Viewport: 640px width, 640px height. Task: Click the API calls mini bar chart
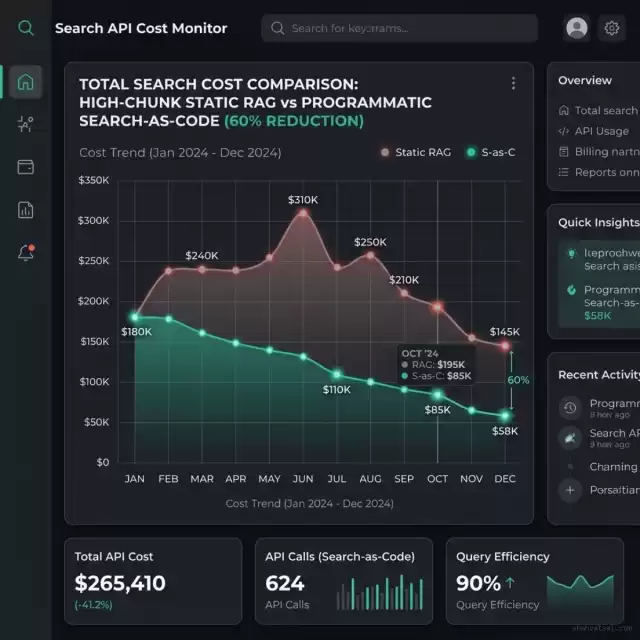[x=380, y=592]
